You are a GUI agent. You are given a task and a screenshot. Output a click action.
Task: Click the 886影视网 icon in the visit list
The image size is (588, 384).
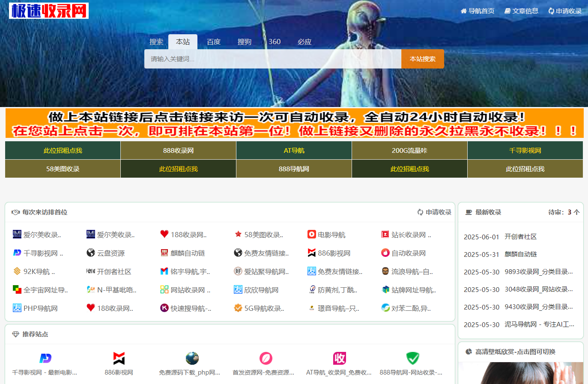[311, 253]
